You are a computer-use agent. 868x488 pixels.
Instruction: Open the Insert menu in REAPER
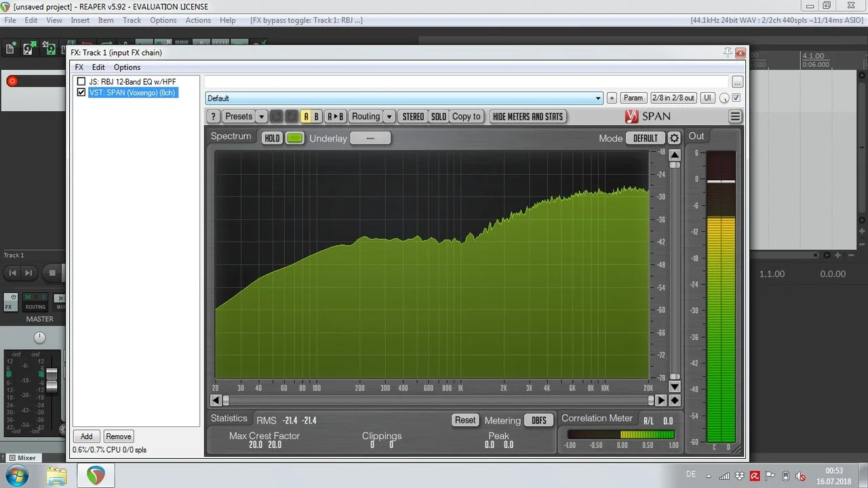[x=80, y=20]
